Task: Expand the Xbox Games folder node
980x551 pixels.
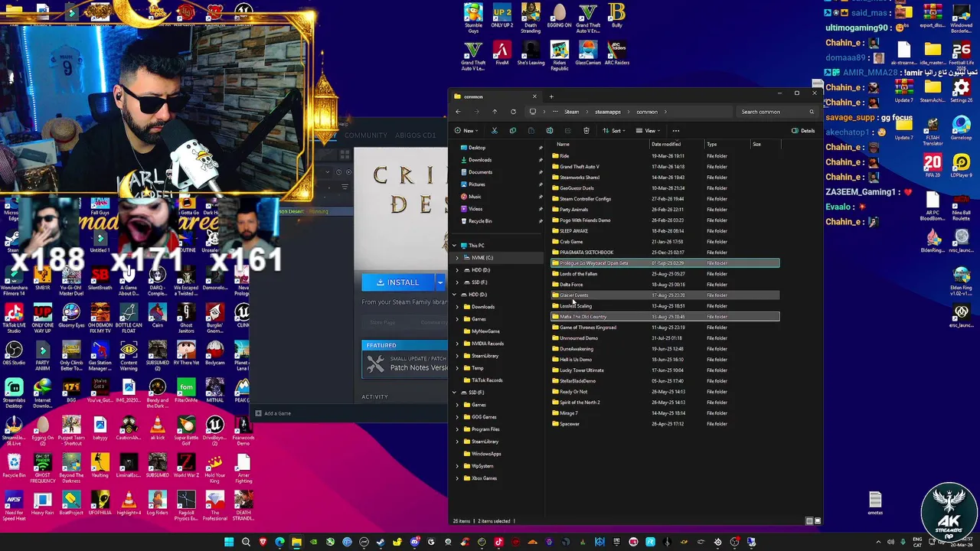Action: point(457,478)
